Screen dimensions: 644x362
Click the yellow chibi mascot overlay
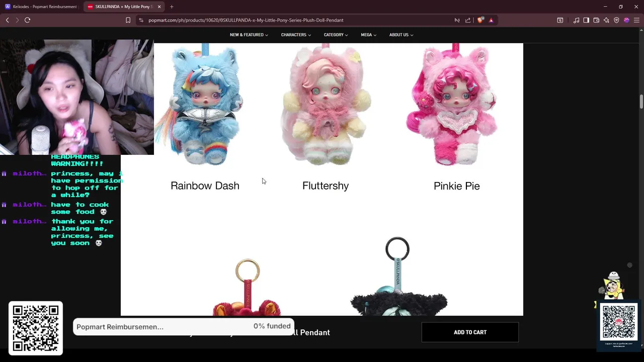[612, 286]
